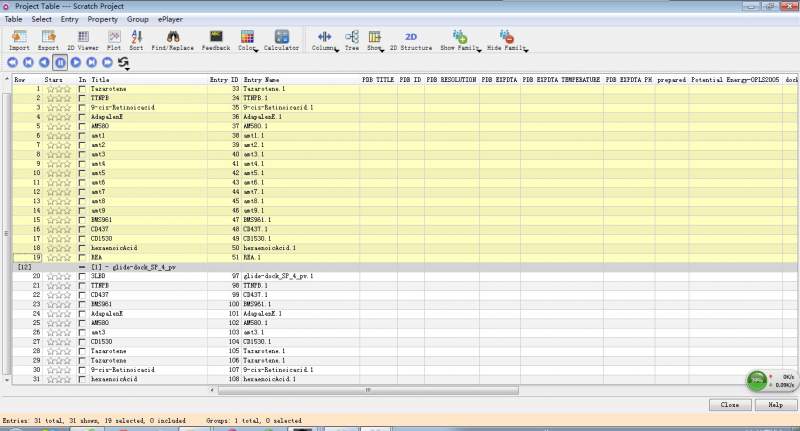Screen dimensions: 800x431
Task: Collapse the glide-dock_SP_4_pv group
Action: pos(82,267)
